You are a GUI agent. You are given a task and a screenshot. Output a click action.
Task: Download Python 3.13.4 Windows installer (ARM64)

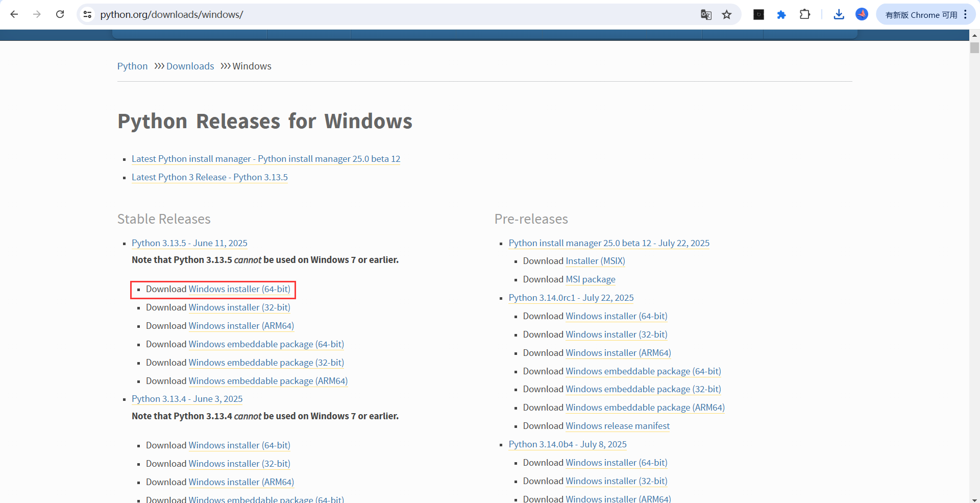241,482
